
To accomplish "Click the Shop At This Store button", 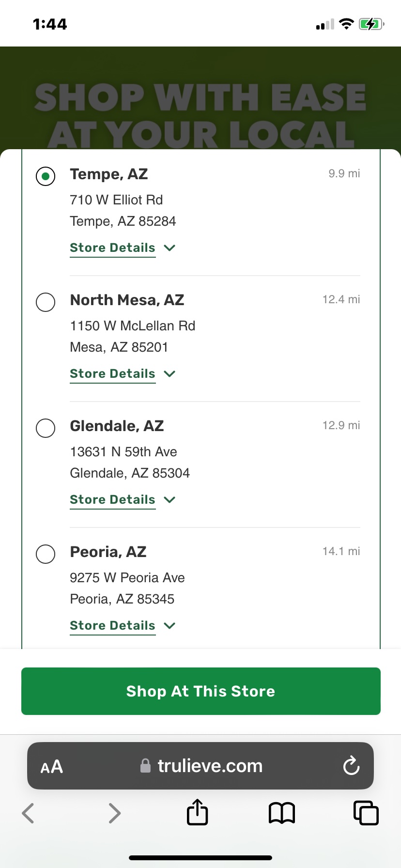I will point(201,691).
